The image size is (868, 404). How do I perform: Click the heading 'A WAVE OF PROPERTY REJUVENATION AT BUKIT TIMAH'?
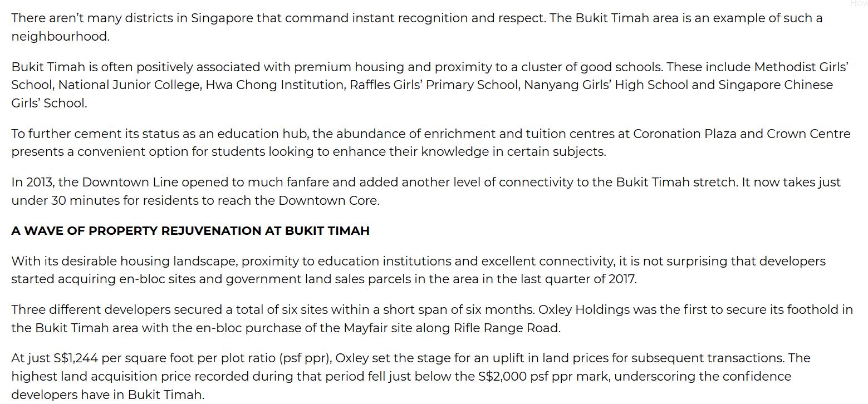[x=190, y=231]
